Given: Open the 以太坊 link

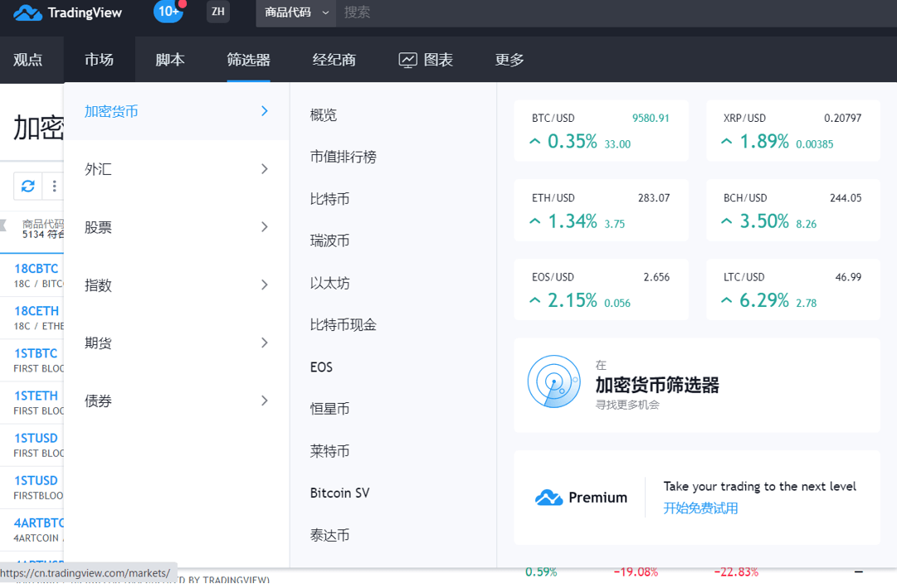Looking at the screenshot, I should pyautogui.click(x=329, y=283).
